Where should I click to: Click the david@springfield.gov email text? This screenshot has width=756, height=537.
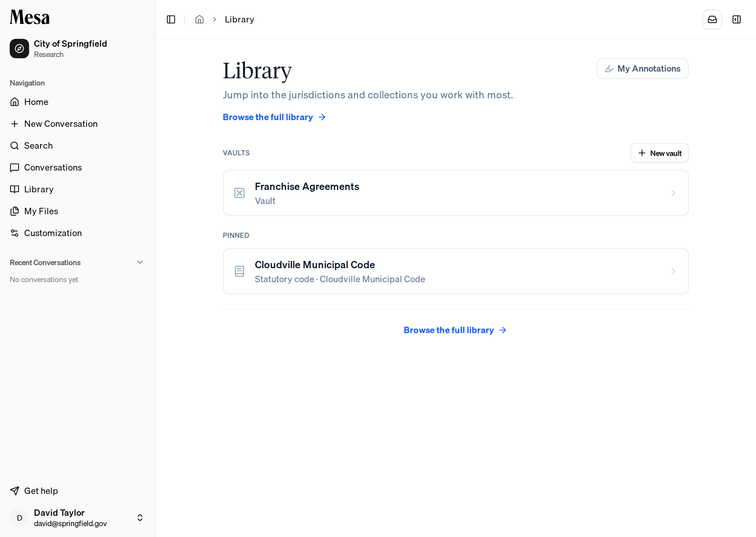point(70,523)
